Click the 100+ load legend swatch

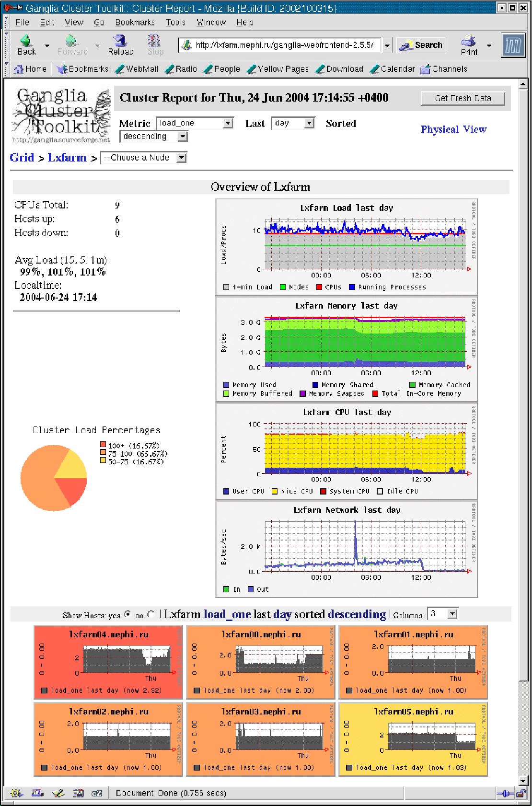coord(103,445)
